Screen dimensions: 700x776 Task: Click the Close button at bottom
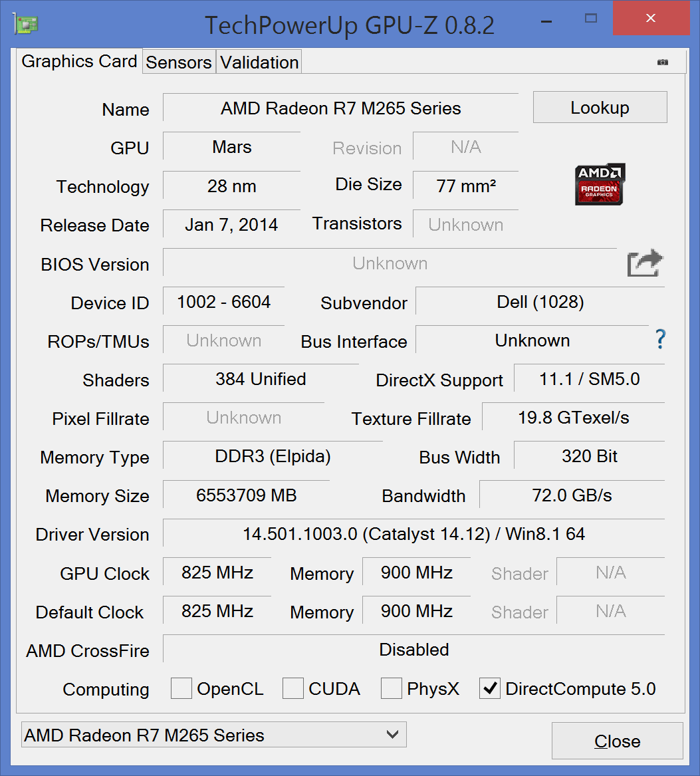tap(618, 741)
